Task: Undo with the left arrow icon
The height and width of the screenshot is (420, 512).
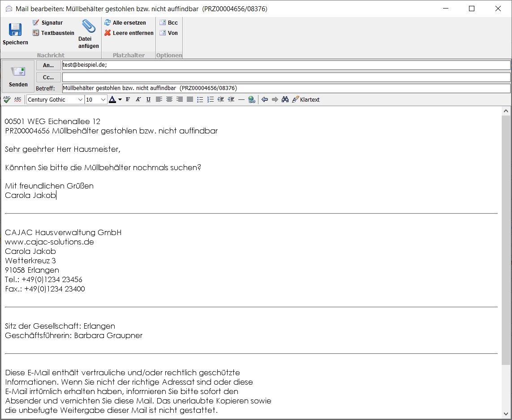Action: tap(265, 99)
